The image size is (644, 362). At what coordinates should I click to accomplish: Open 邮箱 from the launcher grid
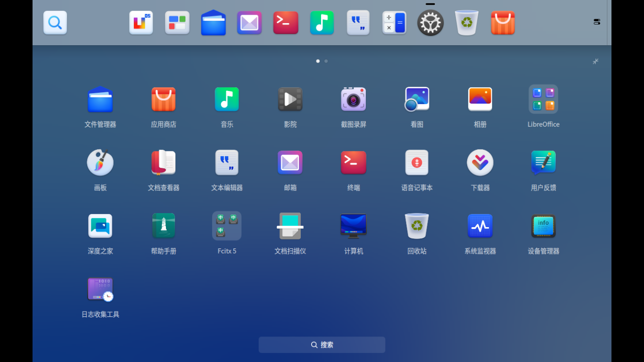point(290,163)
